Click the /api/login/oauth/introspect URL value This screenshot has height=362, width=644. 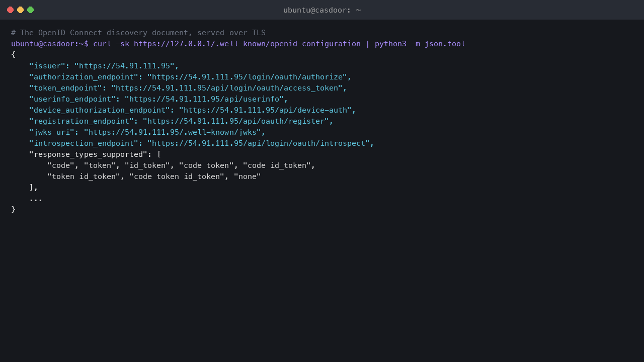(259, 143)
